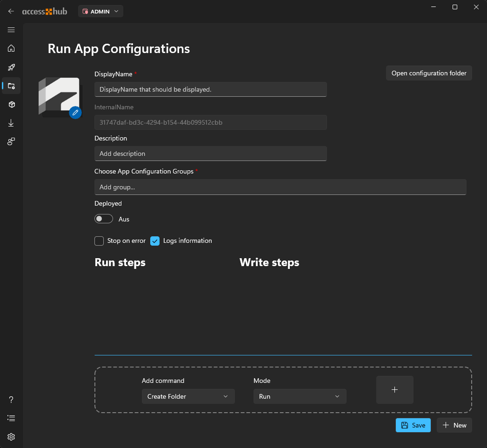The image size is (487, 448).
Task: Edit the app icon with pencil badge
Action: tap(75, 113)
